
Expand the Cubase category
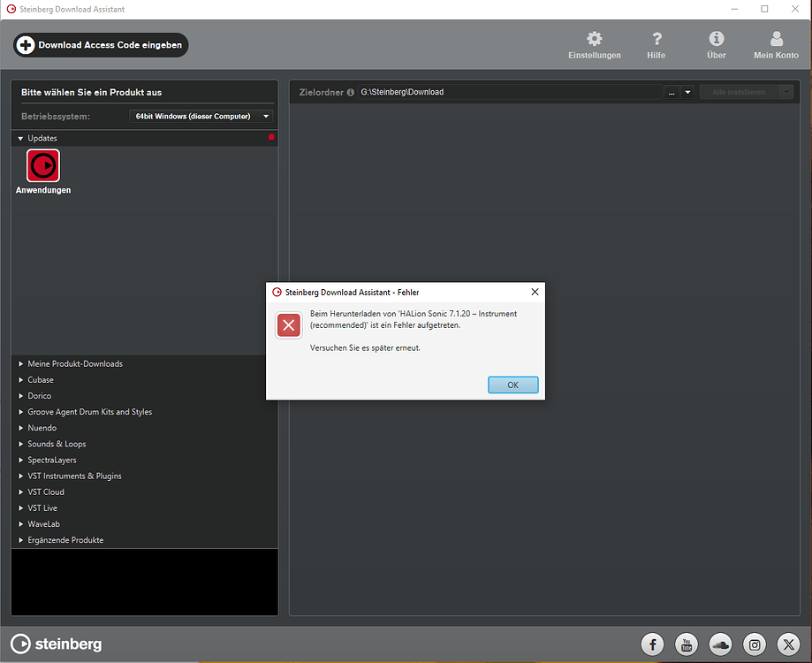tap(41, 379)
